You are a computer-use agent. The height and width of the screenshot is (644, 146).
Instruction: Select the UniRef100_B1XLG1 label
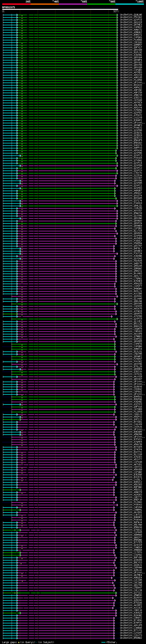click(131, 352)
